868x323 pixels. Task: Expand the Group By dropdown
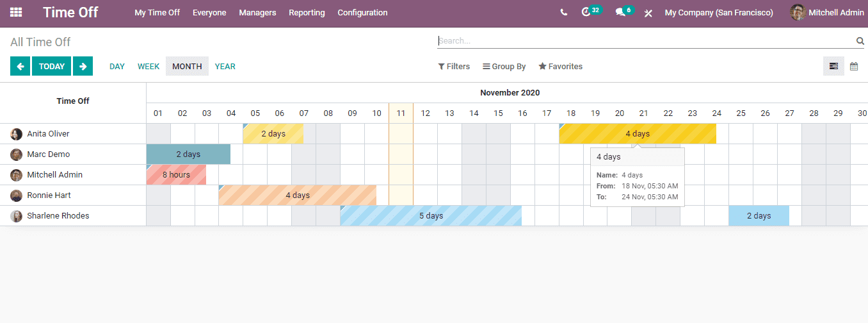pos(504,66)
